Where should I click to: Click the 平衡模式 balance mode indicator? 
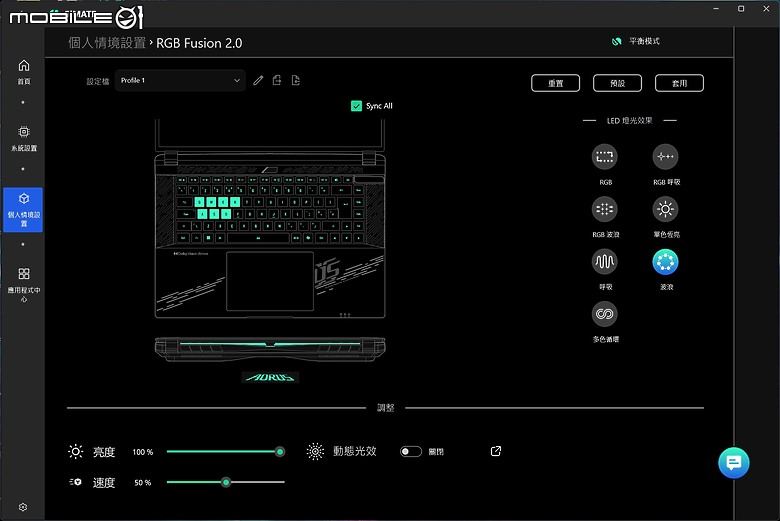coord(636,41)
